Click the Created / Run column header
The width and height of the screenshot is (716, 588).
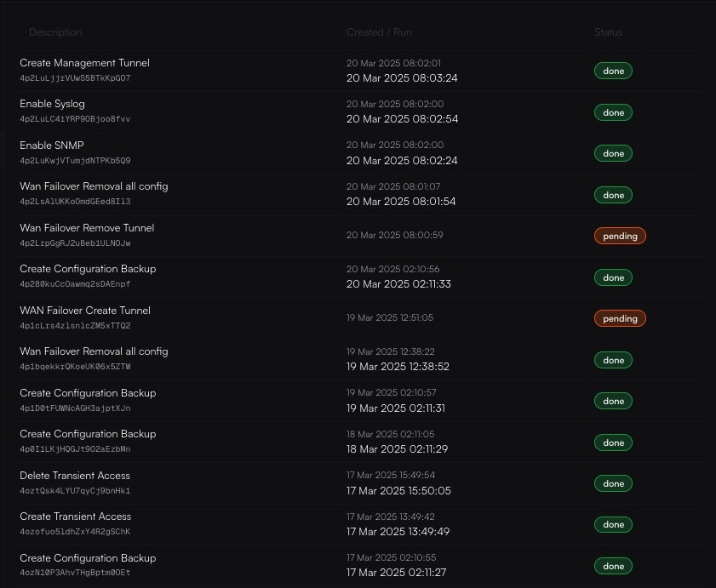pos(379,32)
